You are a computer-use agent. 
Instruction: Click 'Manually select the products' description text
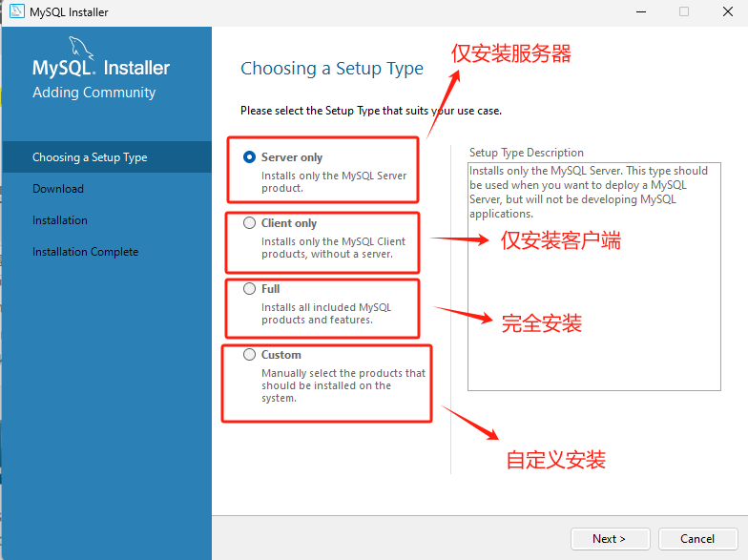click(343, 385)
